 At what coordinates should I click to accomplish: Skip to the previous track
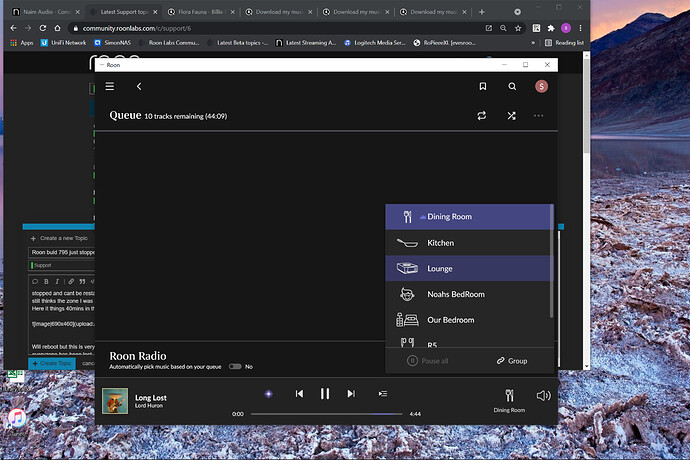(x=299, y=394)
